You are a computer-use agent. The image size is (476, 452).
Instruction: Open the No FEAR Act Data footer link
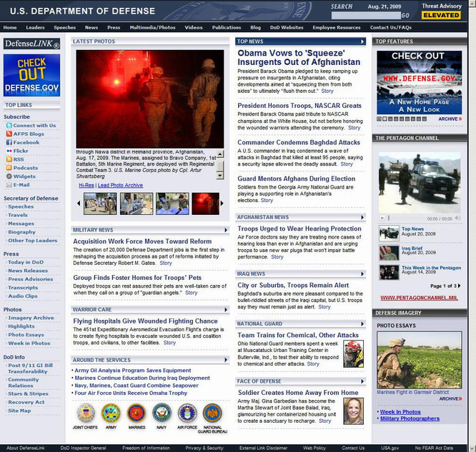434,448
